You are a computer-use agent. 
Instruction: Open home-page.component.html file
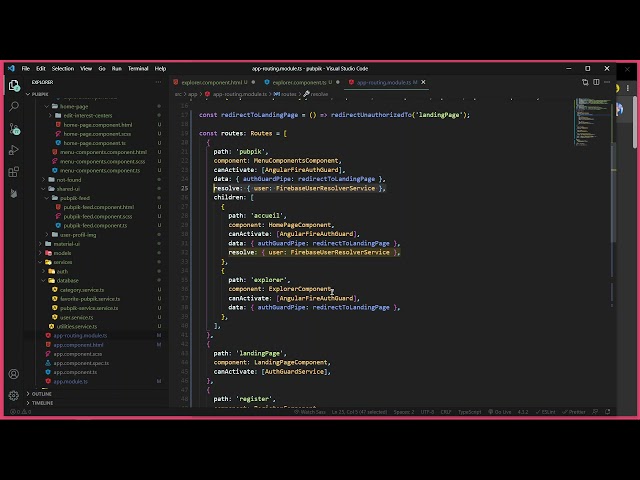pos(98,125)
